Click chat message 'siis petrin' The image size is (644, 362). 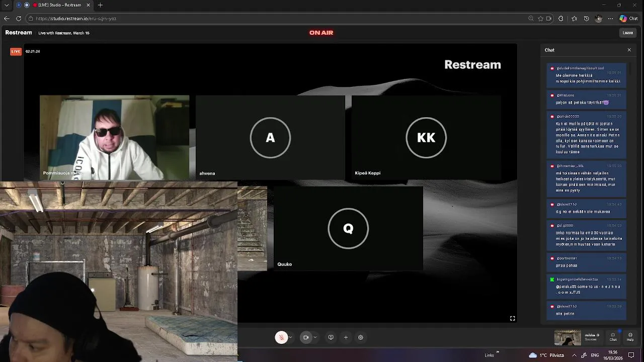click(587, 310)
